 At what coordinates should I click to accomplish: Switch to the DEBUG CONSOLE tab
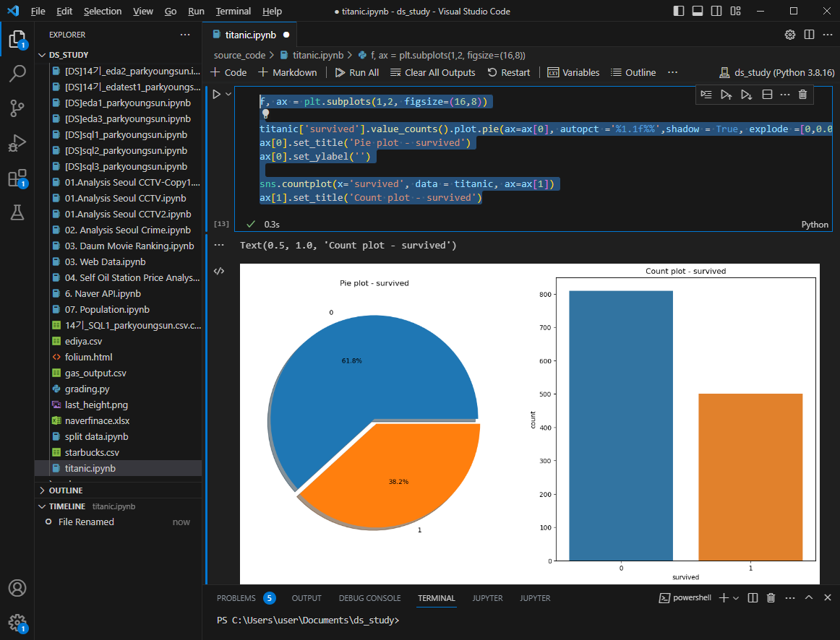click(x=369, y=598)
